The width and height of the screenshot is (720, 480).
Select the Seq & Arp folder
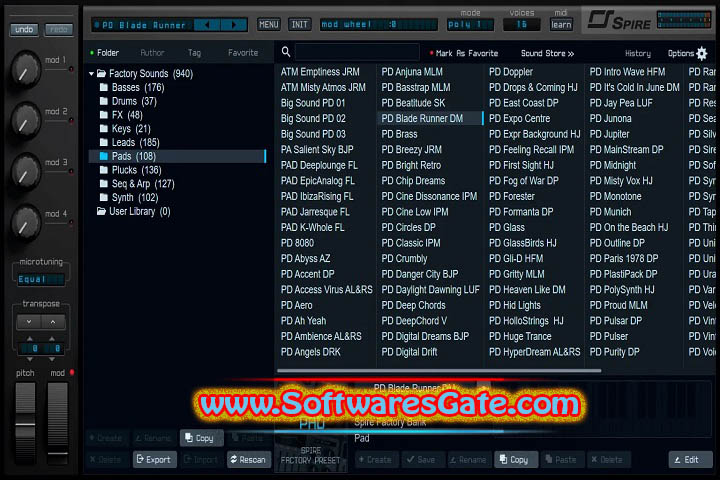(137, 184)
